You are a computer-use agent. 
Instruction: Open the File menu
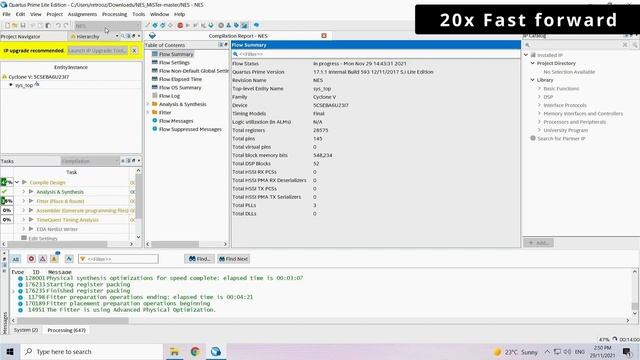point(7,14)
